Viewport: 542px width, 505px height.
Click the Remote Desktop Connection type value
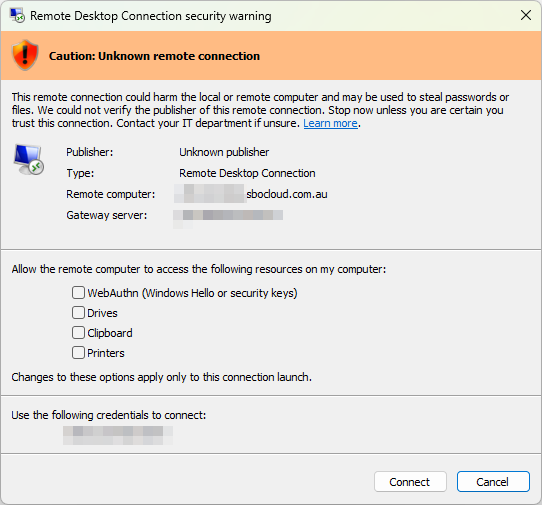[x=247, y=173]
